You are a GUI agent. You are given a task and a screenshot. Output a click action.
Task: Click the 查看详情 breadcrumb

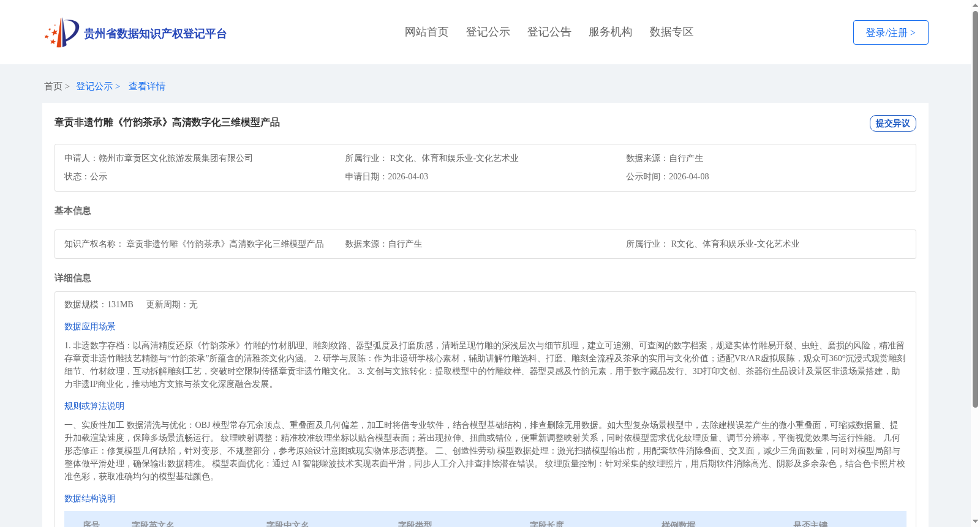(147, 86)
